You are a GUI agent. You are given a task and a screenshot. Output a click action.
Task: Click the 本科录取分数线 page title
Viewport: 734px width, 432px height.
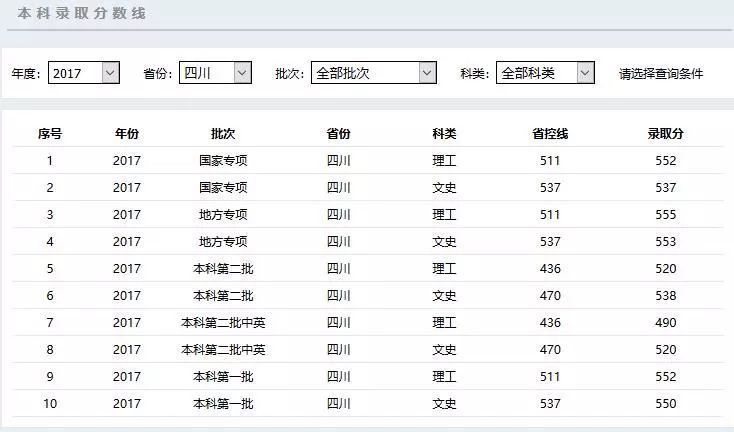click(81, 13)
